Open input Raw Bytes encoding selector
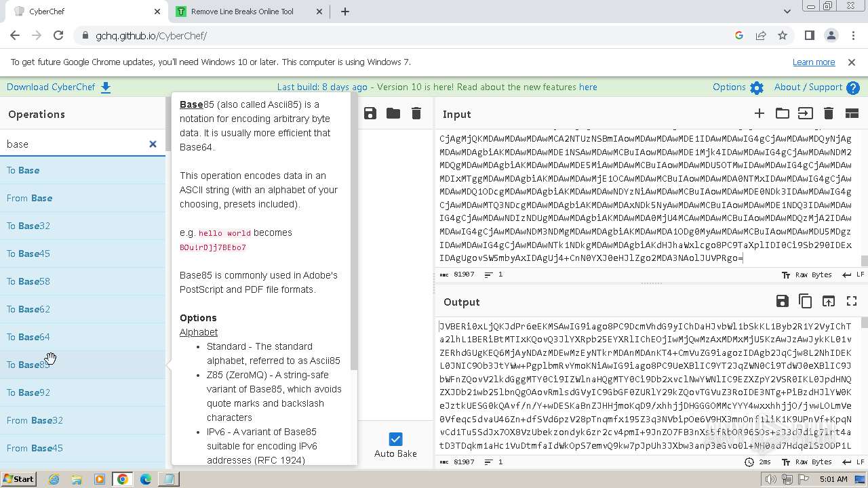 coord(807,274)
